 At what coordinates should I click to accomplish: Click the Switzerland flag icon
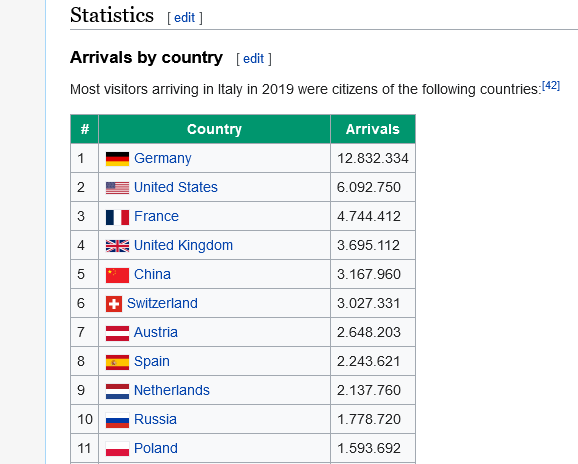(114, 304)
